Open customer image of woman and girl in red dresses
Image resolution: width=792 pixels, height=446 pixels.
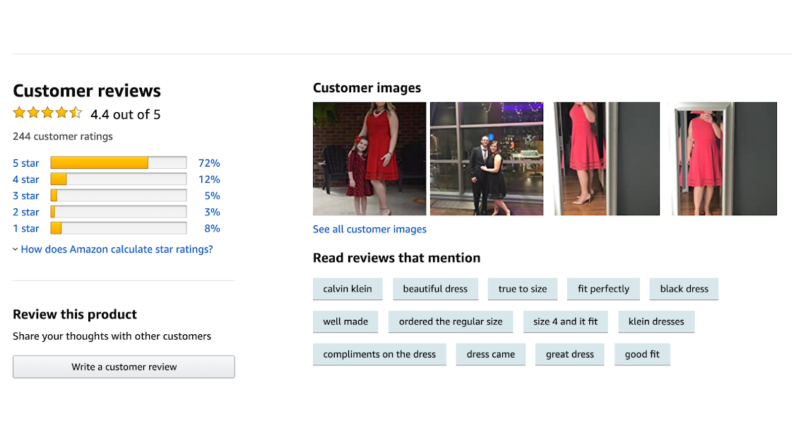(369, 159)
